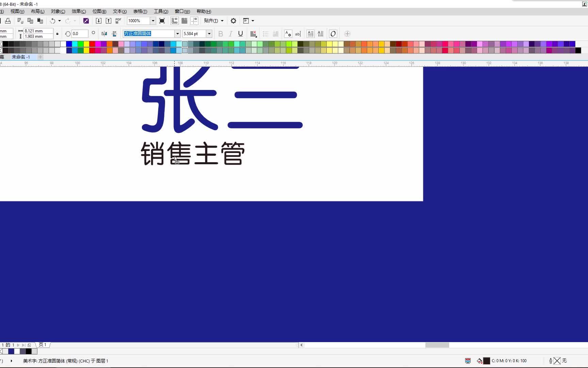Viewport: 588px width, 368px height.
Task: Select the text outline O icon
Action: [333, 34]
